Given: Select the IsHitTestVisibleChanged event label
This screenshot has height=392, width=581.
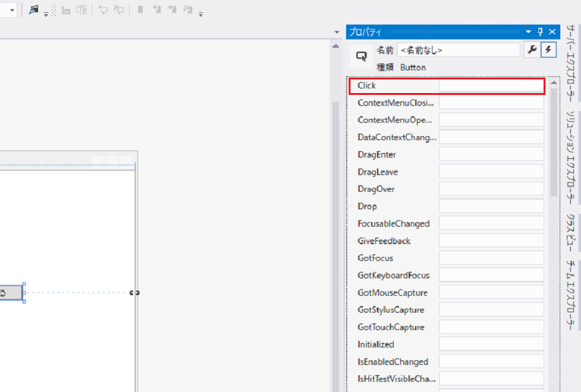Looking at the screenshot, I should click(396, 378).
